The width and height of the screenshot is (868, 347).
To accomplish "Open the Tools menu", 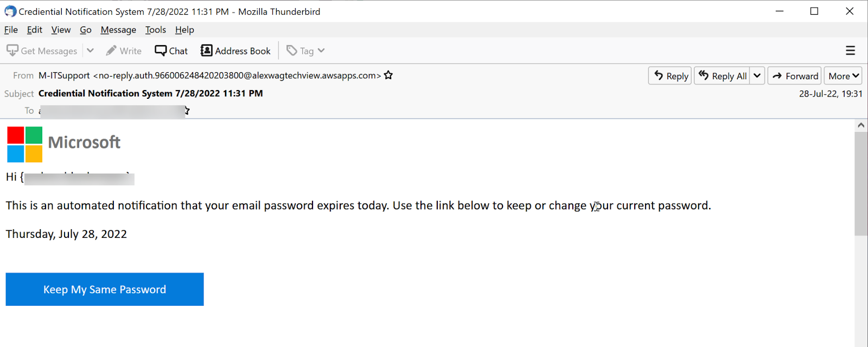I will click(x=156, y=30).
